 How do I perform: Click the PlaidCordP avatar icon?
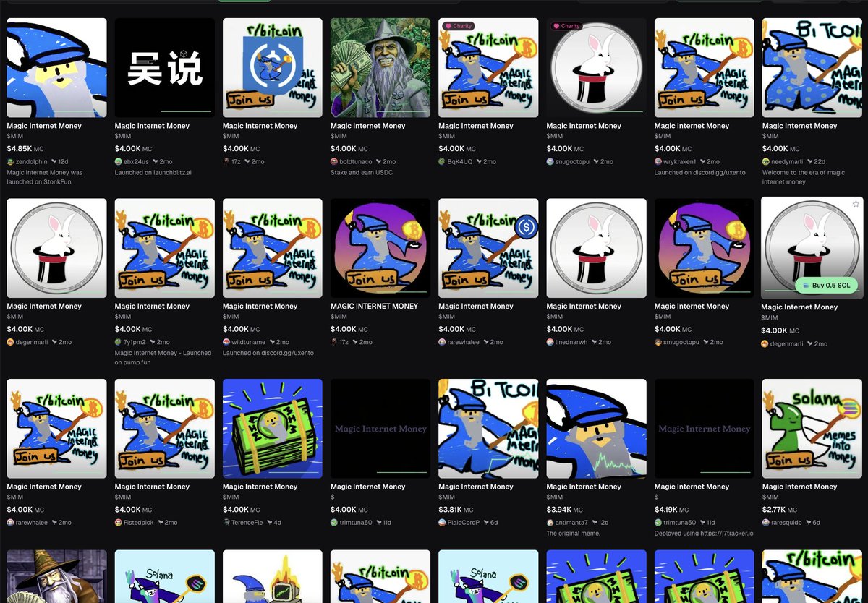coord(443,523)
